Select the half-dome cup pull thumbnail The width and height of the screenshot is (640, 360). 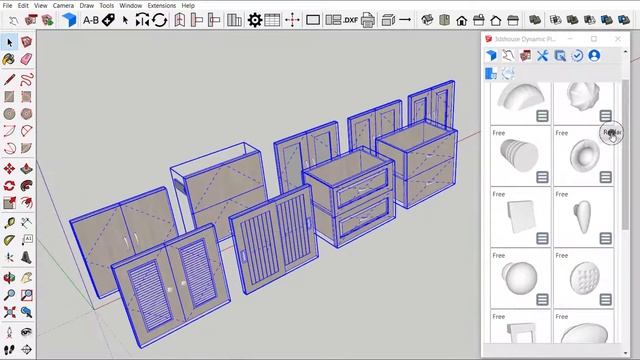pyautogui.click(x=520, y=97)
